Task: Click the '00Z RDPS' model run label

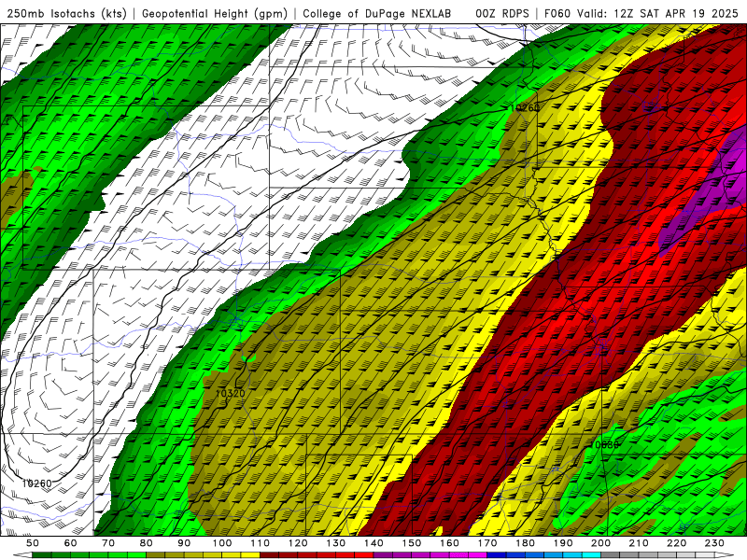Action: click(501, 13)
